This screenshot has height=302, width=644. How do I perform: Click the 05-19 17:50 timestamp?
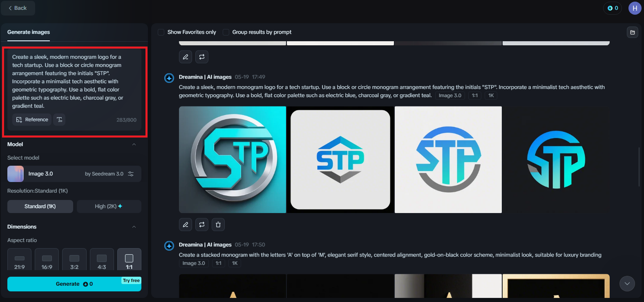coord(250,245)
